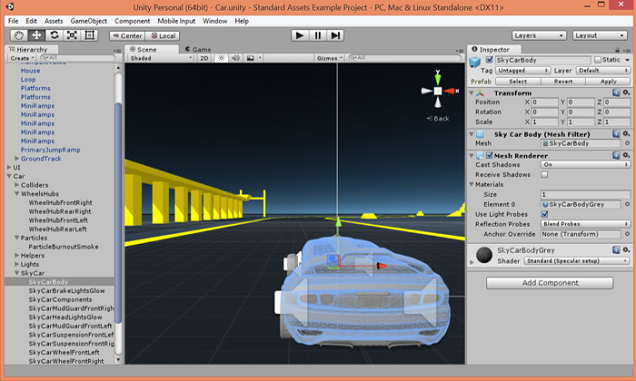Toggle Mesh Renderer enabled checkbox

coord(490,155)
